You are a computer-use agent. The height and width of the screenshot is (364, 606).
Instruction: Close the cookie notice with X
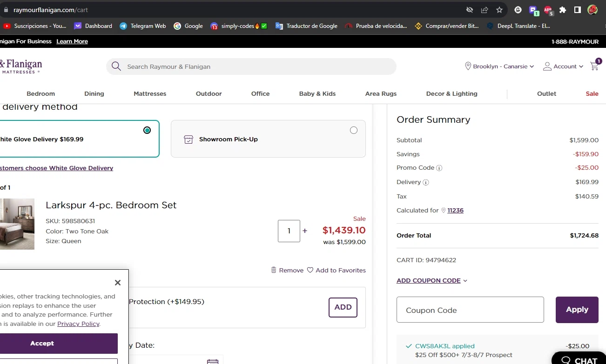(x=118, y=283)
